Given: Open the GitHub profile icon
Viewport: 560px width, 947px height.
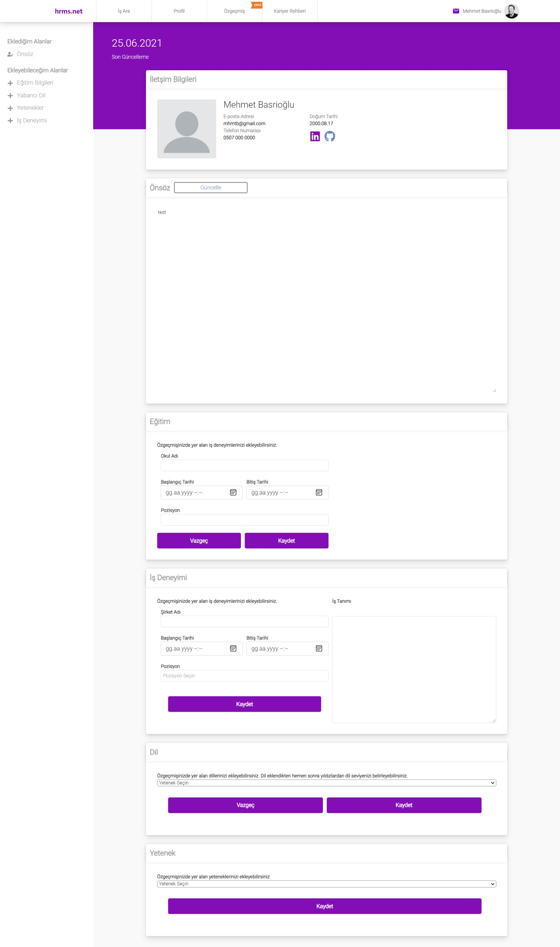Looking at the screenshot, I should pos(331,136).
